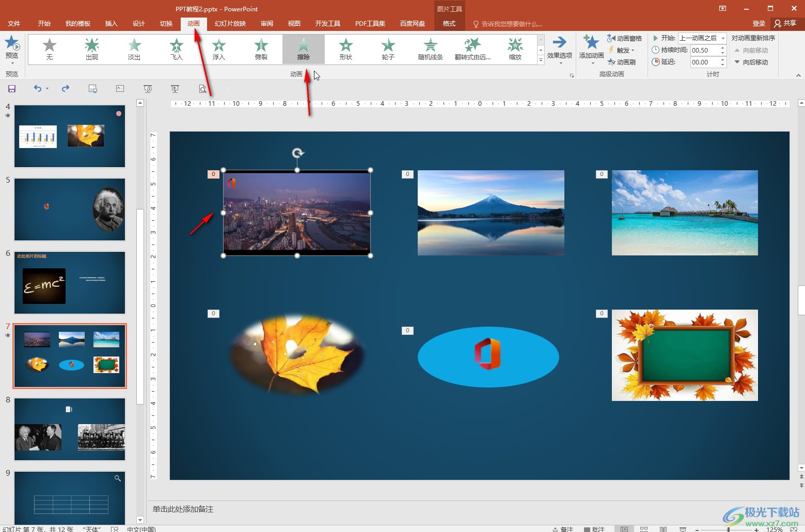Open the Picture Tools Format (格式) tab
Screen dimensions: 805x532
coord(449,24)
